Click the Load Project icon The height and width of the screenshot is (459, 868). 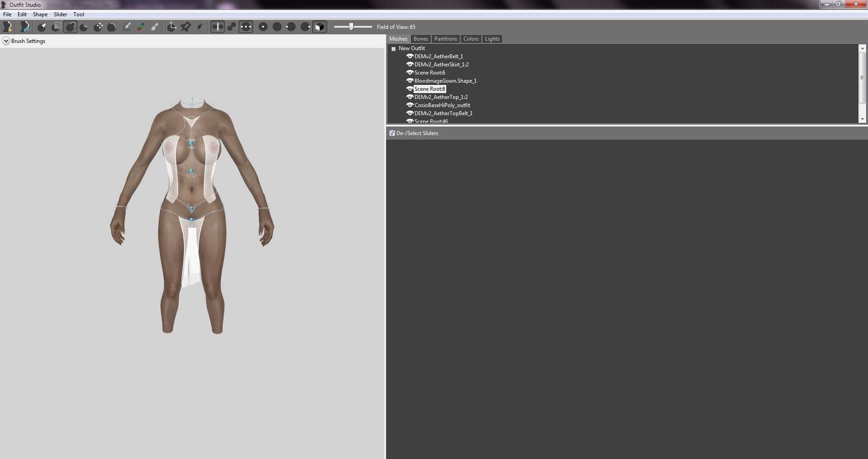point(25,27)
